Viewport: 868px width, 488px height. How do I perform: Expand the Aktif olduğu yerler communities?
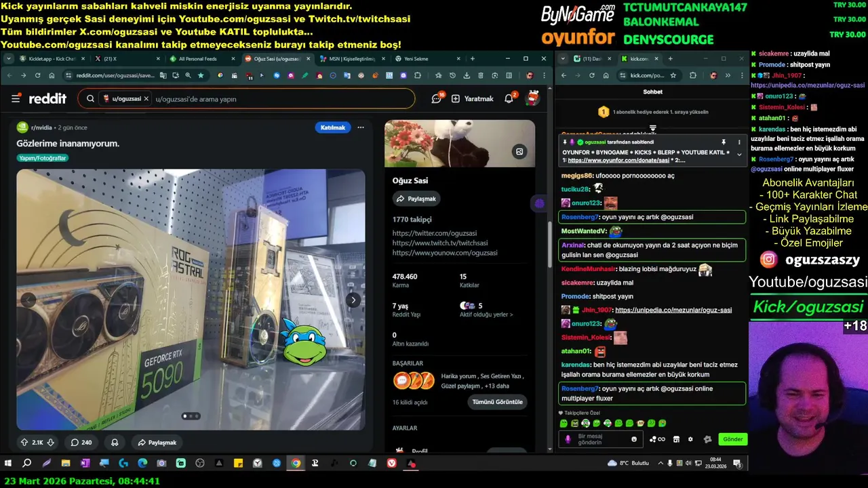486,314
